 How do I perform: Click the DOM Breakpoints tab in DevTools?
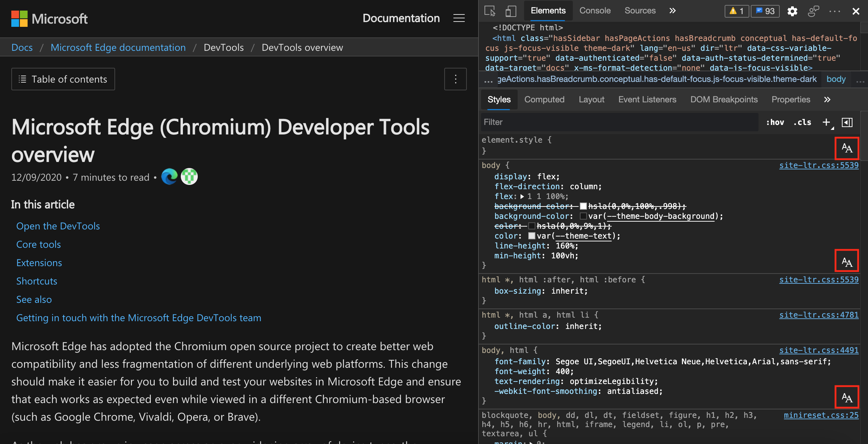(x=724, y=99)
